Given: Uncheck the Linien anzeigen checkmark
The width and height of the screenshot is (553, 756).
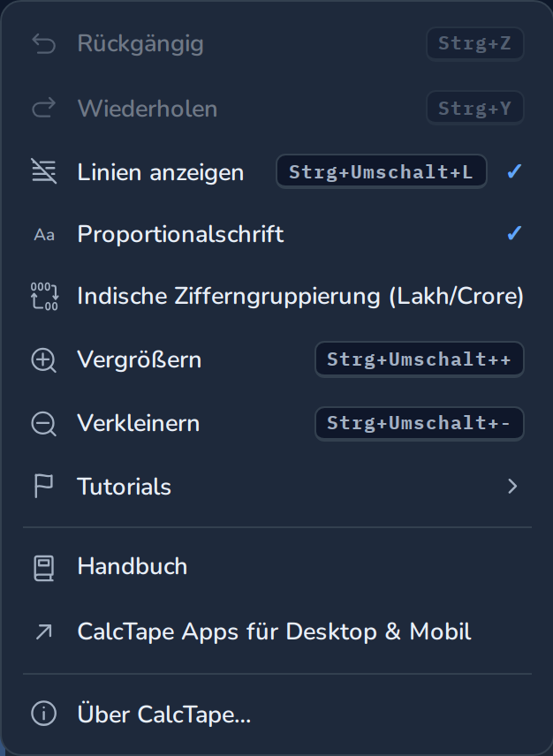Looking at the screenshot, I should click(x=514, y=171).
